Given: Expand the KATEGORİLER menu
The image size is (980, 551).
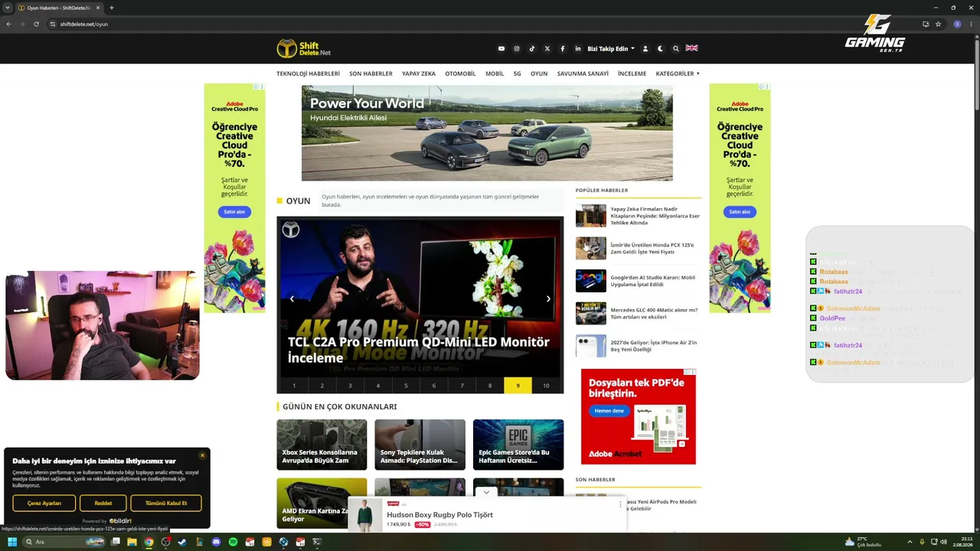Looking at the screenshot, I should click(678, 73).
